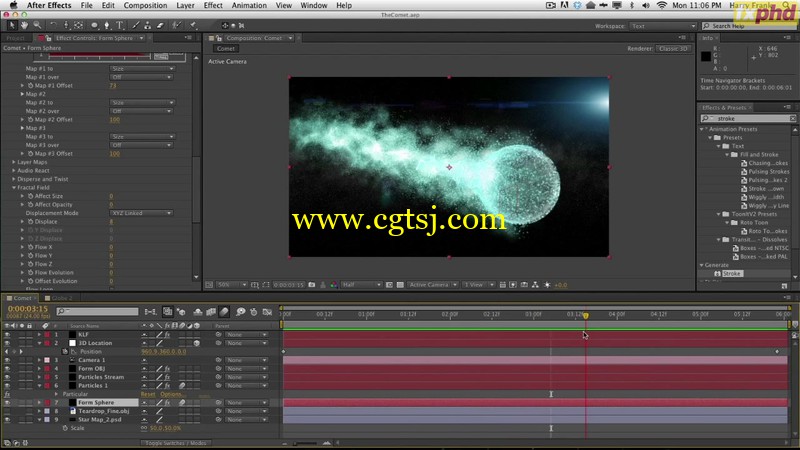Select the Ellipse shape tool
The image size is (800, 450).
coord(94,25)
